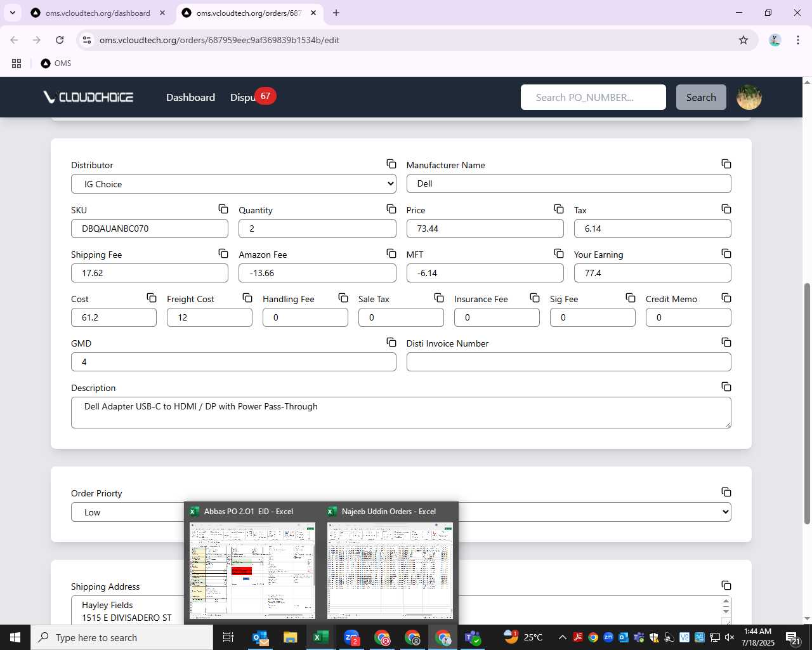Copy the Manufacturer Name value
Screen dimensions: 812x650
pos(726,164)
